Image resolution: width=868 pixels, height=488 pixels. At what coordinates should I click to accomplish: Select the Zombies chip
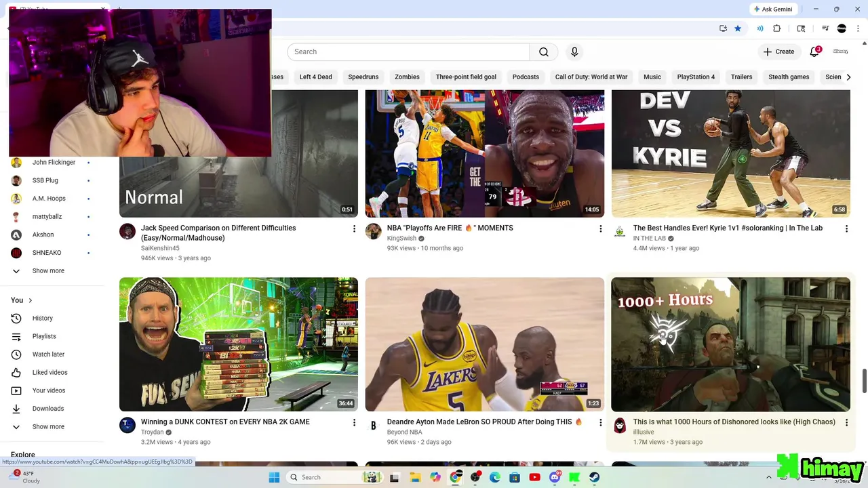tap(407, 77)
